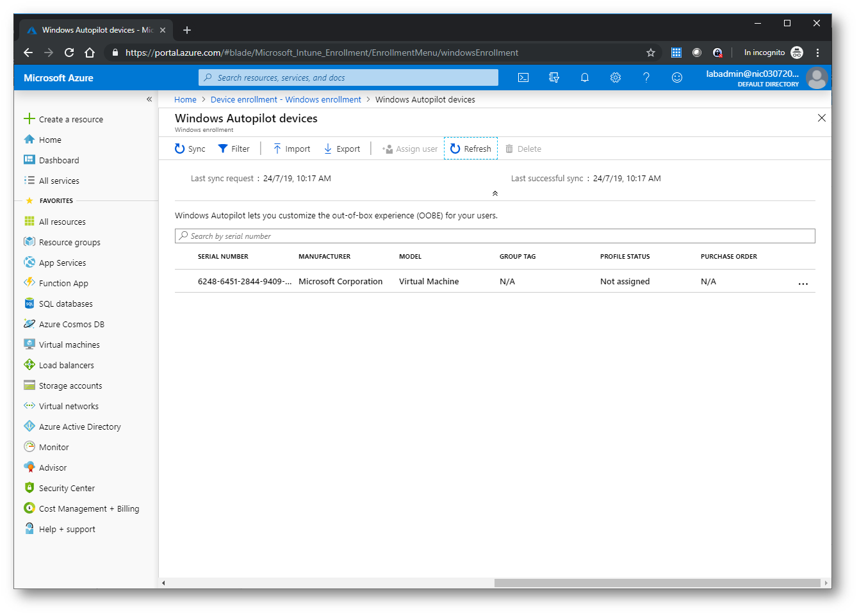859x616 pixels.
Task: Click the Monitor gauge icon
Action: click(x=29, y=446)
